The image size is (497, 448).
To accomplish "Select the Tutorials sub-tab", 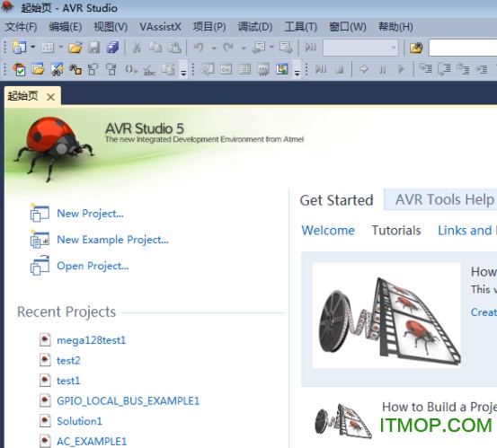I will (x=396, y=230).
